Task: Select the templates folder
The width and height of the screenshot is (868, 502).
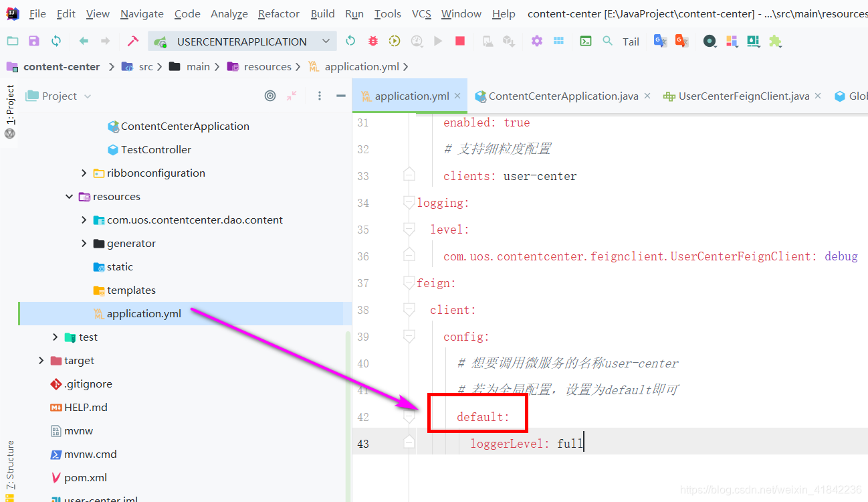Action: (131, 290)
